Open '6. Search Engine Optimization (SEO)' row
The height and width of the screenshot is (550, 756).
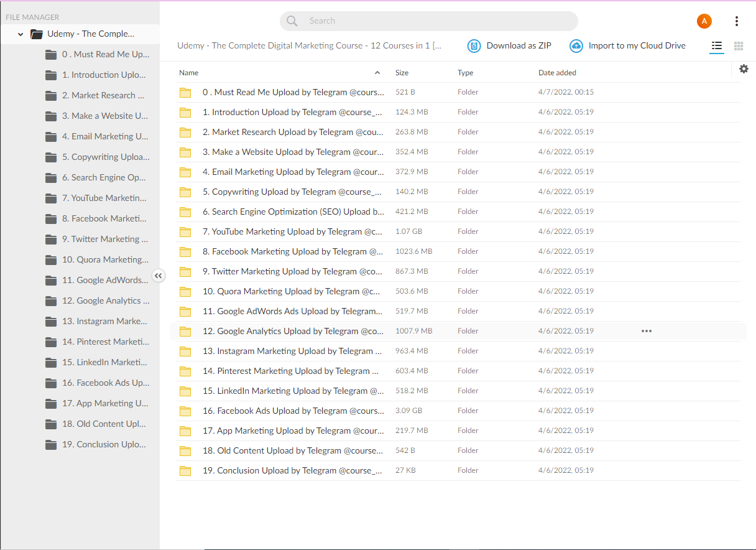click(459, 212)
